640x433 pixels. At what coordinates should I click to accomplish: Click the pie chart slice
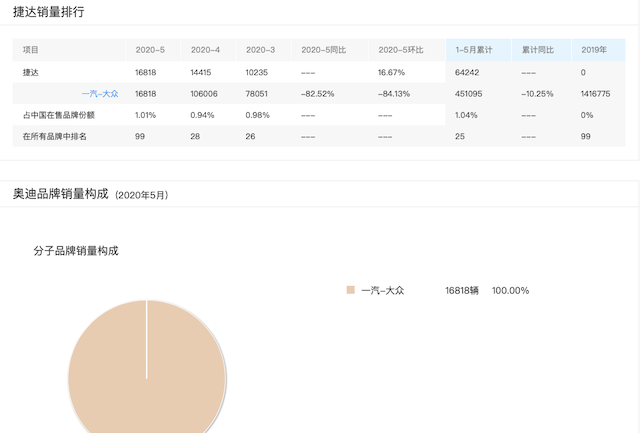click(147, 367)
